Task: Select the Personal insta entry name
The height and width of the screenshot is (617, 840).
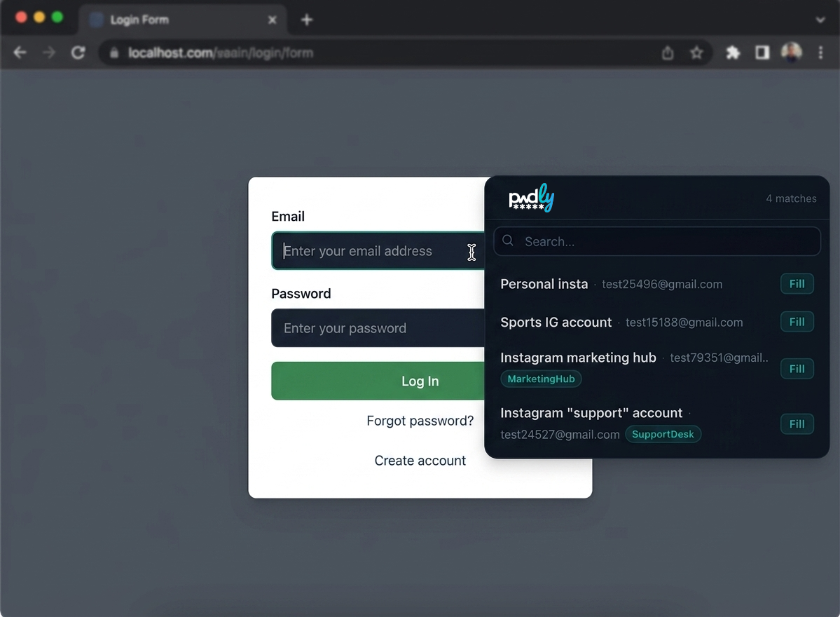Action: click(544, 284)
